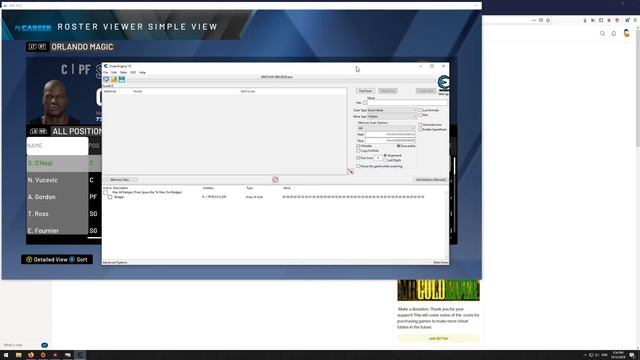Open Cheat Engine Settings logo

point(443,84)
